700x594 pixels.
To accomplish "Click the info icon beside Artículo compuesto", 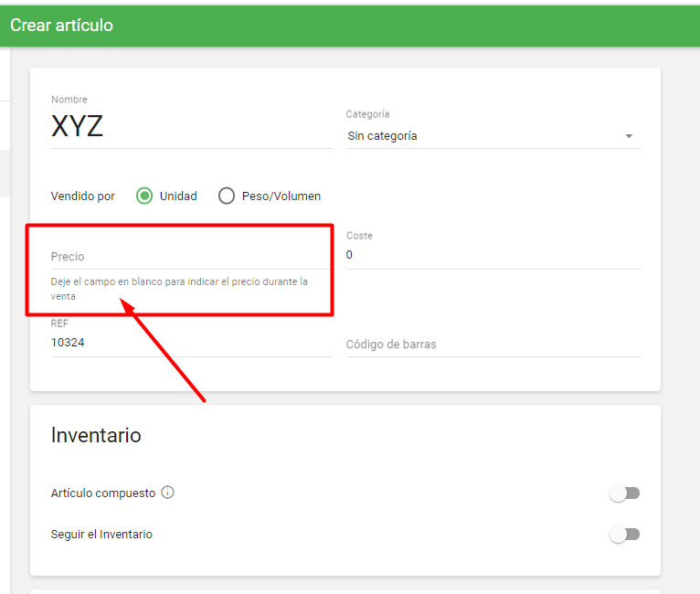I will (x=167, y=493).
